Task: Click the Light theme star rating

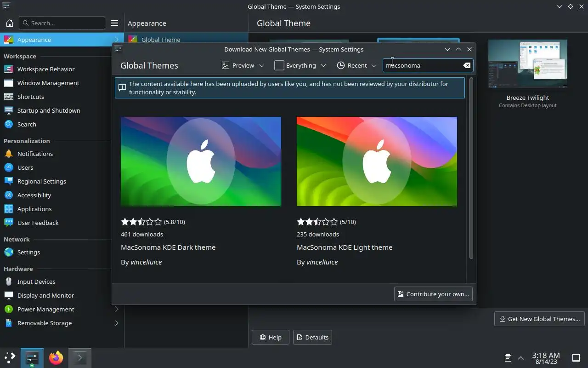Action: tap(317, 222)
